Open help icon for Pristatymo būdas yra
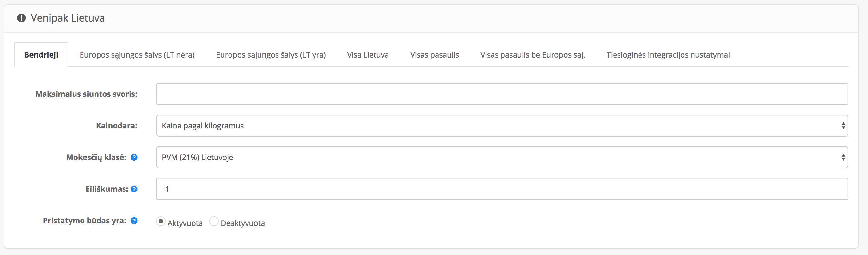This screenshot has width=868, height=255. point(134,221)
